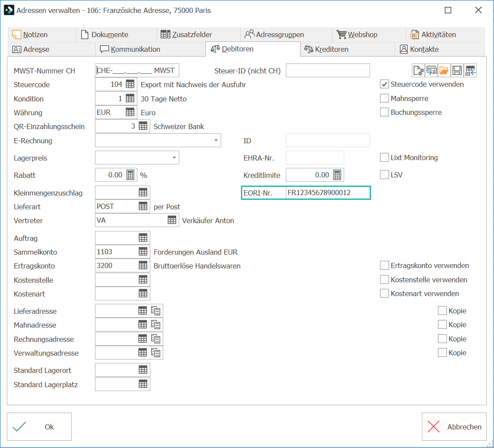Check the Kopie box for Mahnadresse
This screenshot has height=448, width=494.
442,325
